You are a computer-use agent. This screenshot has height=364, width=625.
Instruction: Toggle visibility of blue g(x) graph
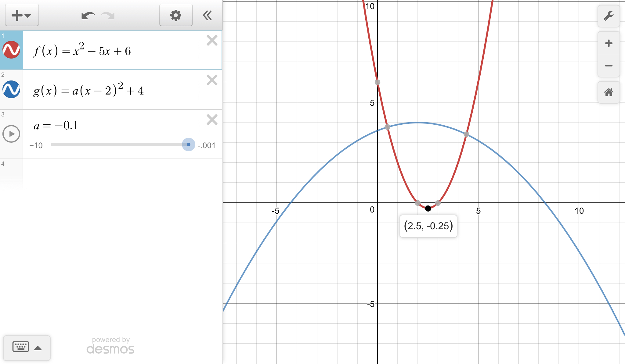pos(11,89)
